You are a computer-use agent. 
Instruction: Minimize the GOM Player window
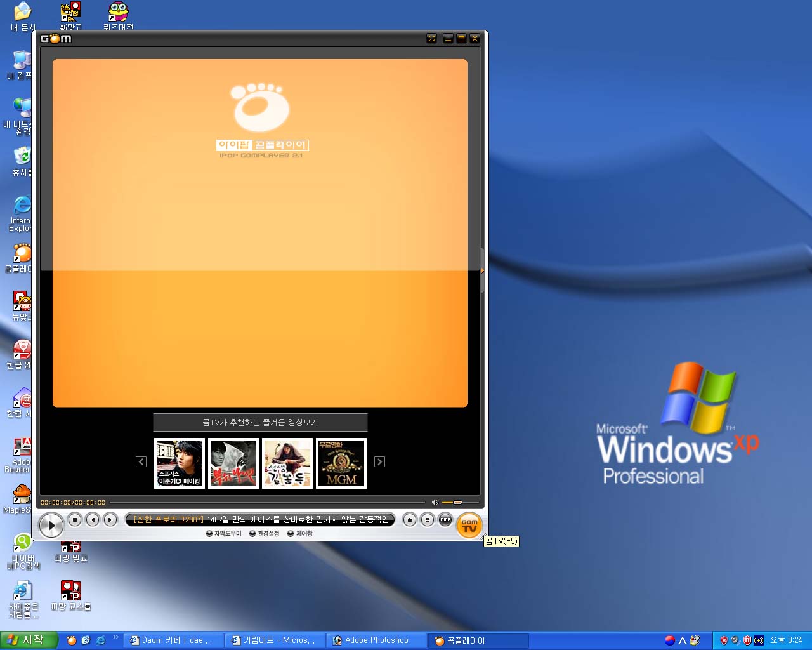click(x=448, y=39)
